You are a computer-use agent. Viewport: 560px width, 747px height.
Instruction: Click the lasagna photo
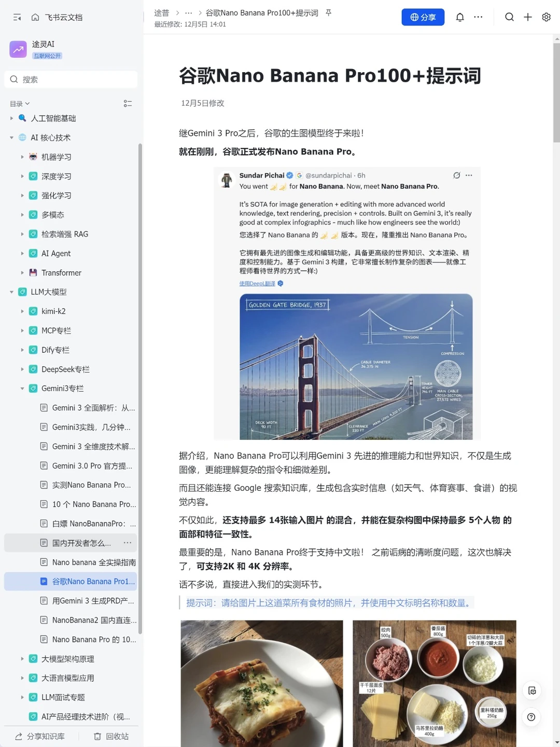pyautogui.click(x=262, y=684)
